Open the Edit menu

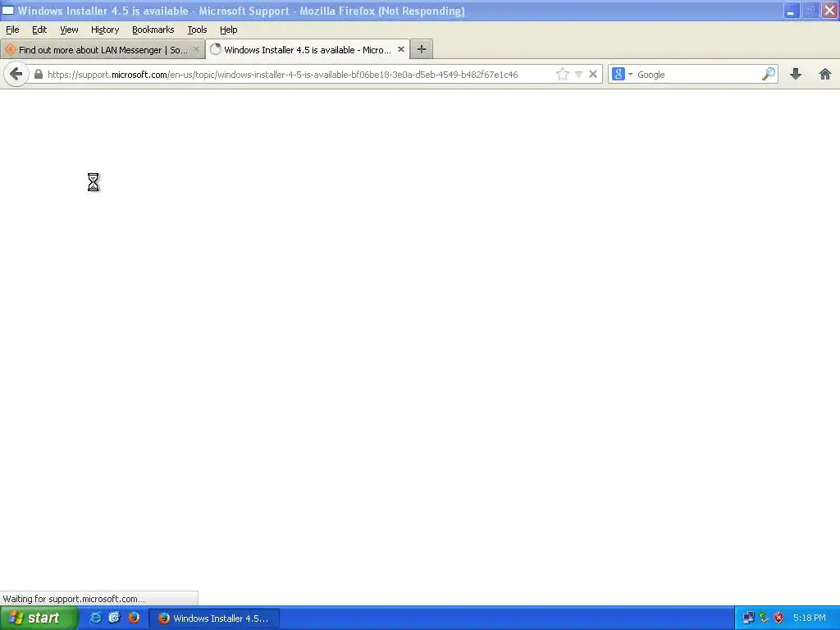pyautogui.click(x=39, y=30)
